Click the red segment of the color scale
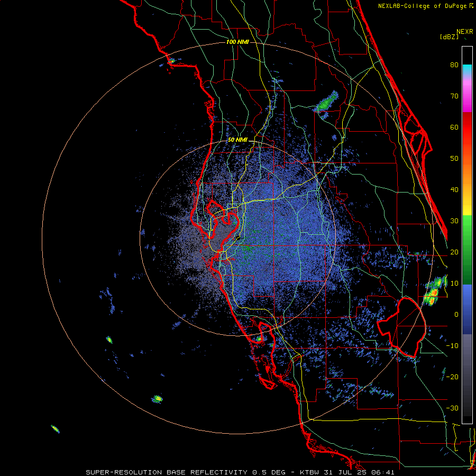This screenshot has height=476, width=476. coord(467,127)
